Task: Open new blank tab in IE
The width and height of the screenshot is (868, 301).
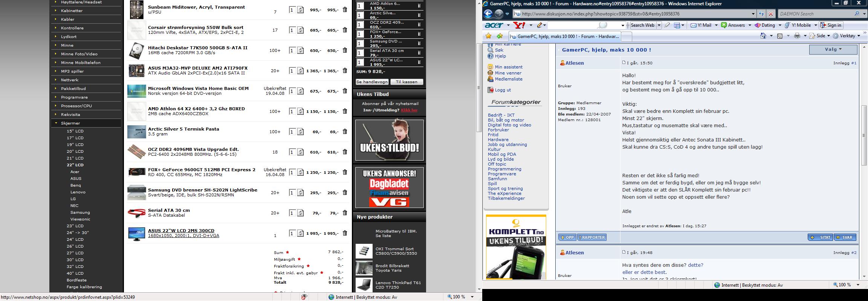Action: [x=626, y=36]
